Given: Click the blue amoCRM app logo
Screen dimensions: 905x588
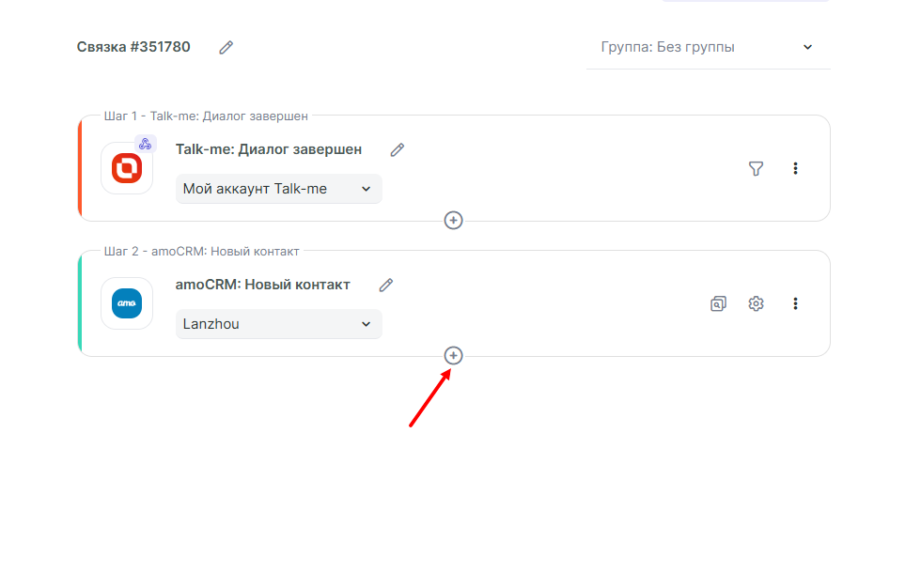Looking at the screenshot, I should point(127,303).
